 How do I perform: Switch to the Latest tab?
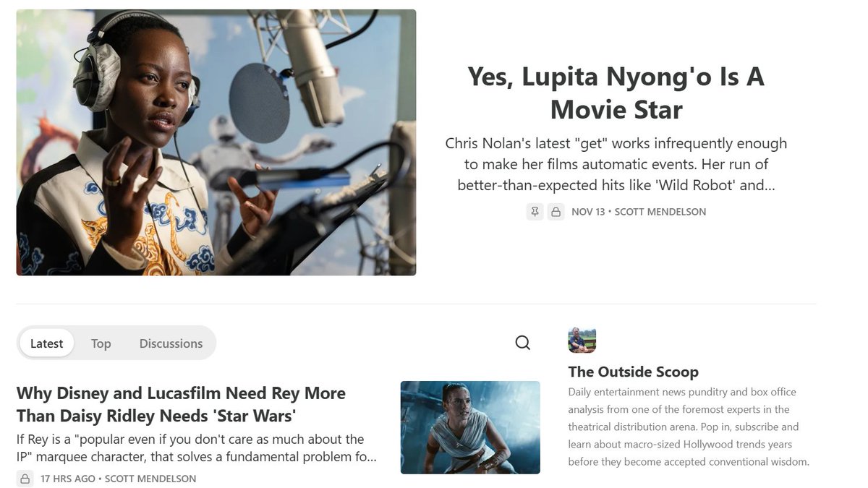(47, 343)
